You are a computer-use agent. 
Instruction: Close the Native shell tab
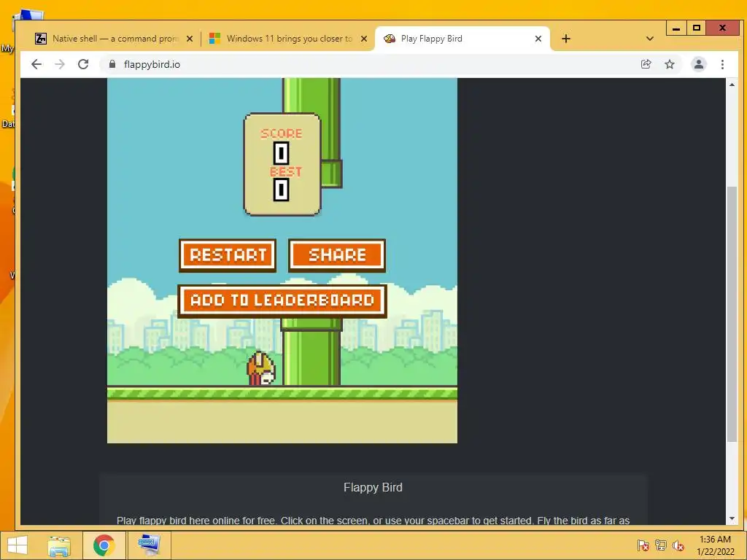(190, 39)
